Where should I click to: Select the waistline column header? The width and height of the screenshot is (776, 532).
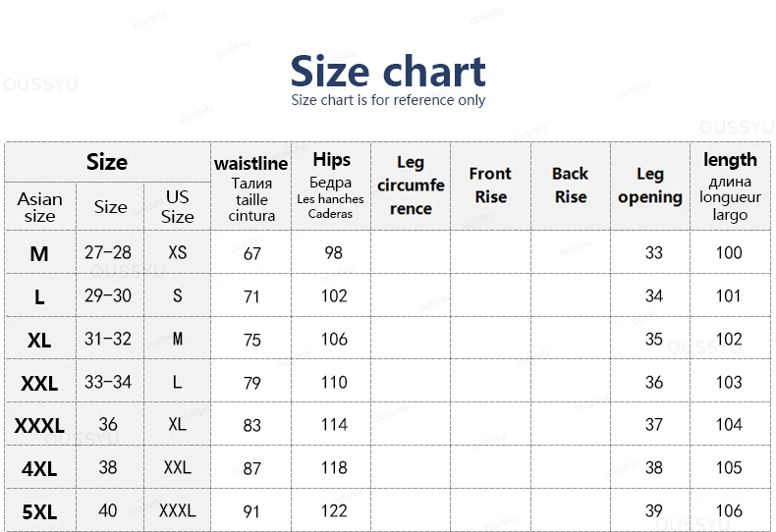(250, 186)
